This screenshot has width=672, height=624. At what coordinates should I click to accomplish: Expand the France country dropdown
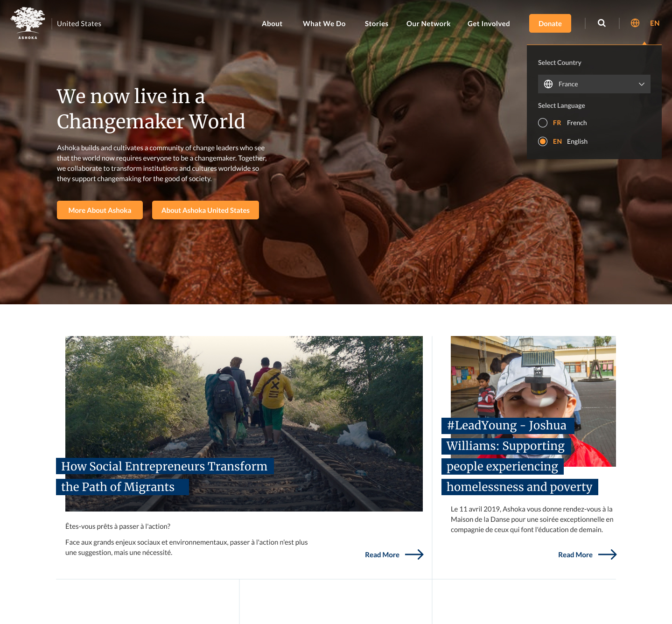click(594, 84)
